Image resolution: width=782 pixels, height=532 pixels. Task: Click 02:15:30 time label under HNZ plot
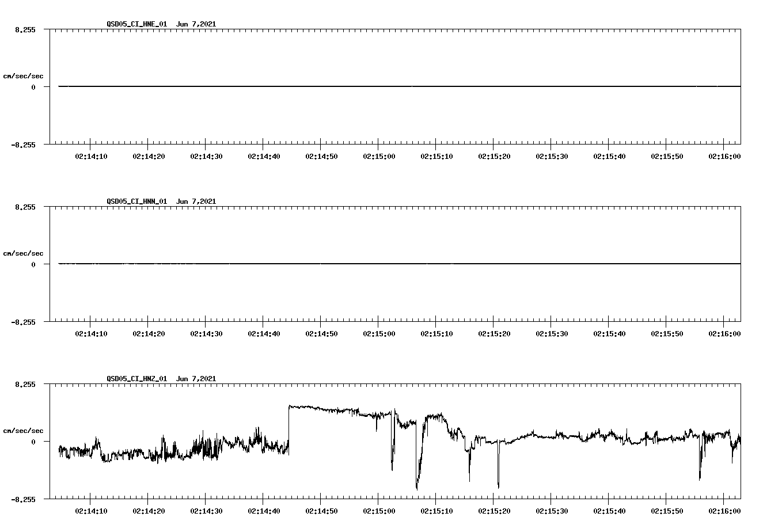(x=552, y=511)
